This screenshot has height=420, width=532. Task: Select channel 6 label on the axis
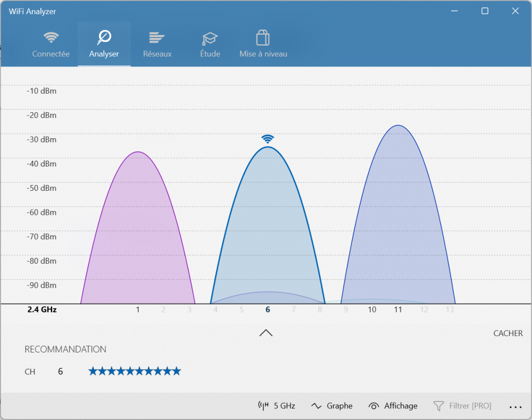[x=268, y=309]
